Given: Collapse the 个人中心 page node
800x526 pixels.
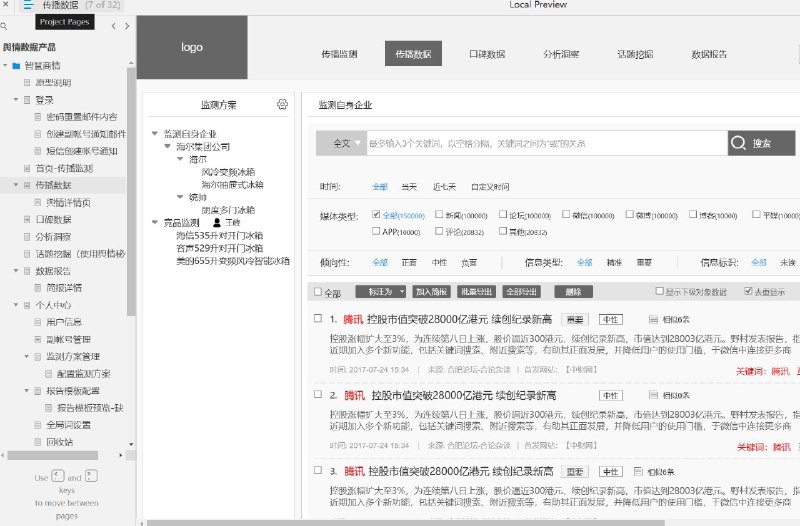Looking at the screenshot, I should coord(16,305).
